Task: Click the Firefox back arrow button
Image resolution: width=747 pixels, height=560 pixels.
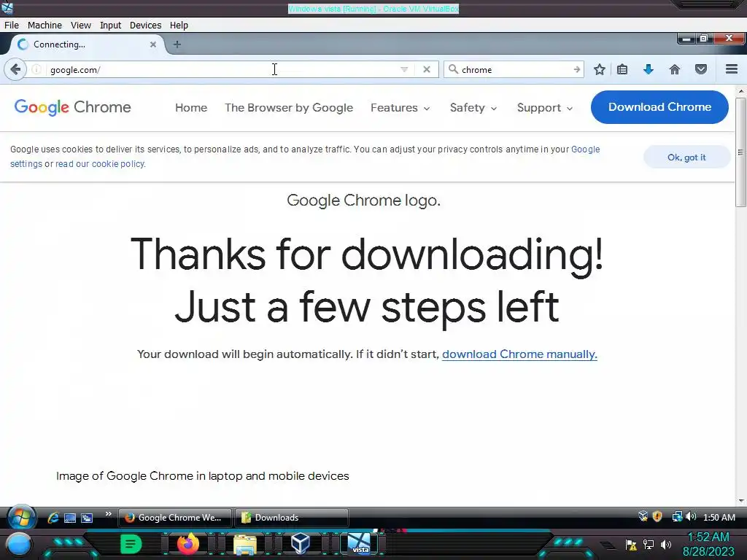Action: [15, 69]
